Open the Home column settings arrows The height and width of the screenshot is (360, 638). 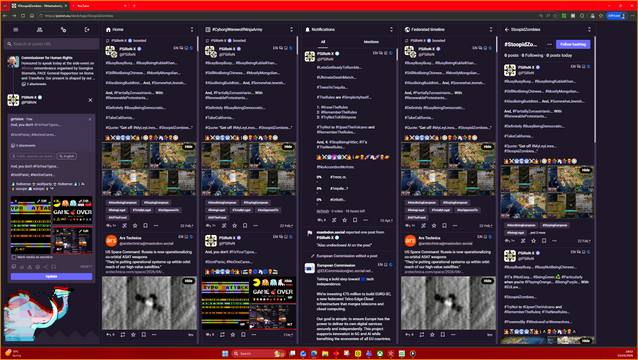point(192,30)
